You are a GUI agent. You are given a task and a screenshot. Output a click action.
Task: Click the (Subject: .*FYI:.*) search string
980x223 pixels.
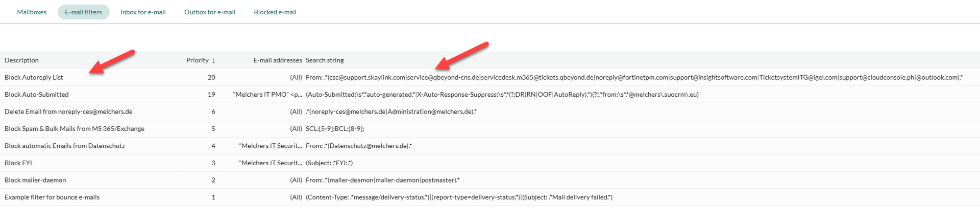point(329,163)
